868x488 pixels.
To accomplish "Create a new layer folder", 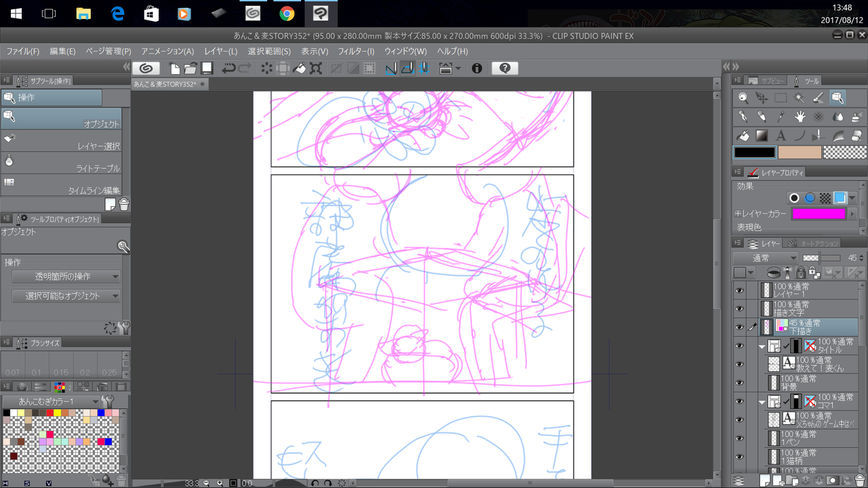I will tap(793, 480).
